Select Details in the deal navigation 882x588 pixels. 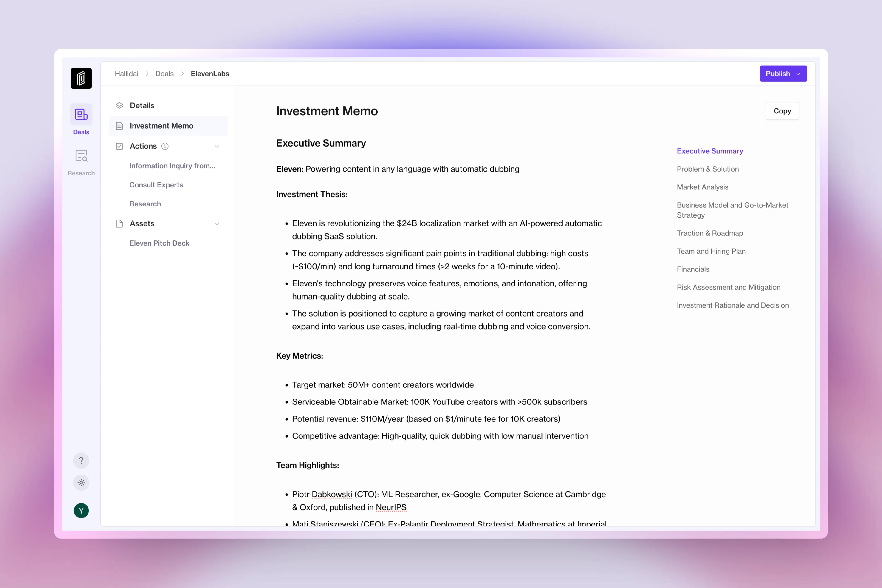point(168,105)
